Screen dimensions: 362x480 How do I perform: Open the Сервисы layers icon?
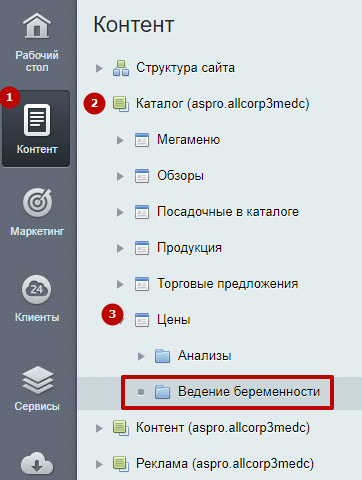click(37, 380)
